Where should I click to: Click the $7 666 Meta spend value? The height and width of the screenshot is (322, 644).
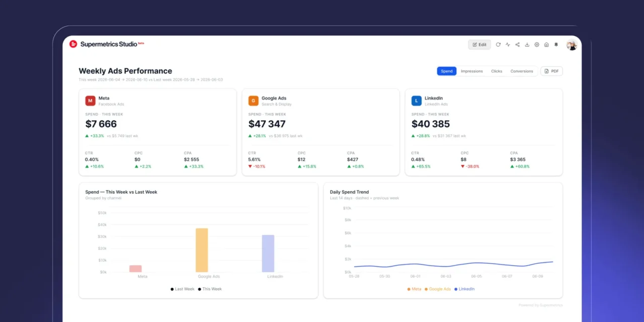[101, 124]
